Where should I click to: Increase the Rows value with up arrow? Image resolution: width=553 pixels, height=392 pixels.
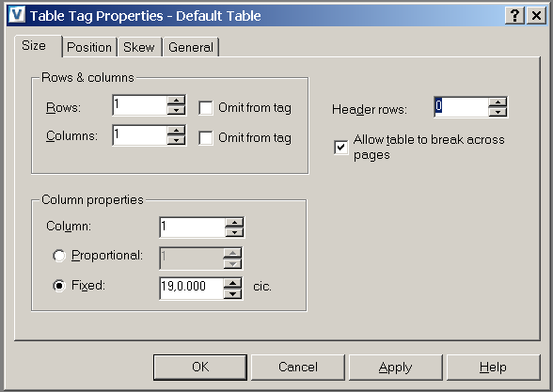[x=176, y=100]
